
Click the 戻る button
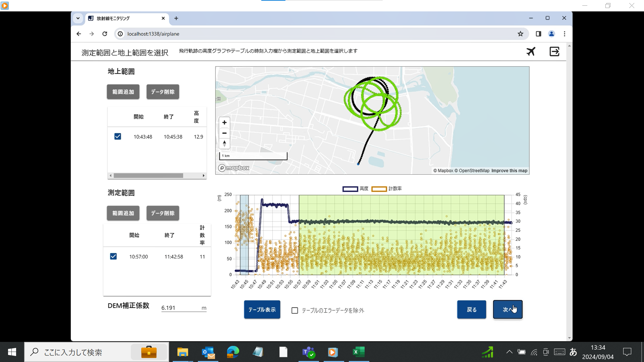[471, 309]
